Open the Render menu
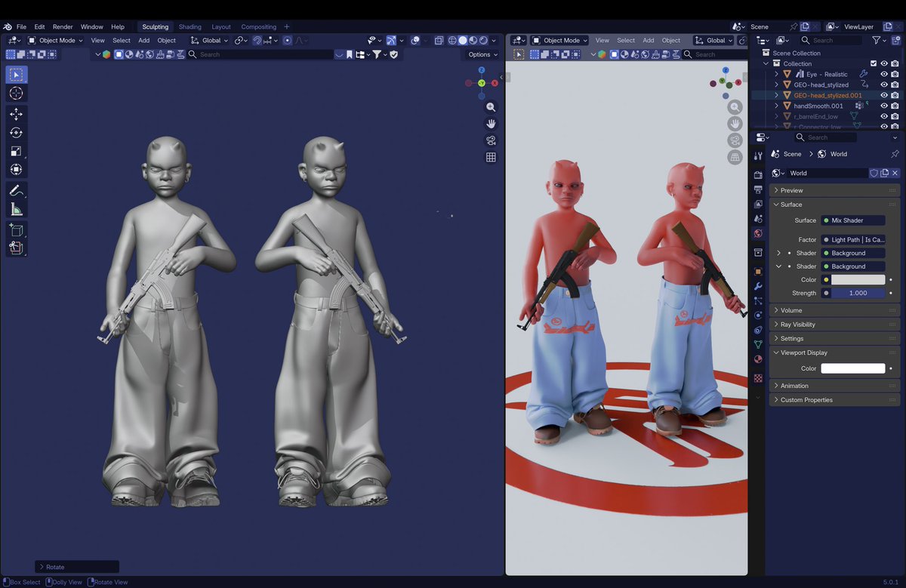This screenshot has height=588, width=906. 63,26
